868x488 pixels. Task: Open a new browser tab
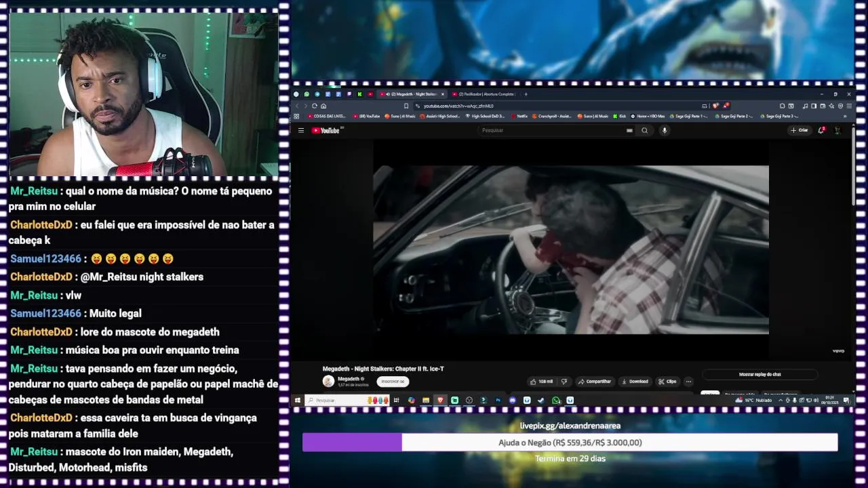[526, 94]
